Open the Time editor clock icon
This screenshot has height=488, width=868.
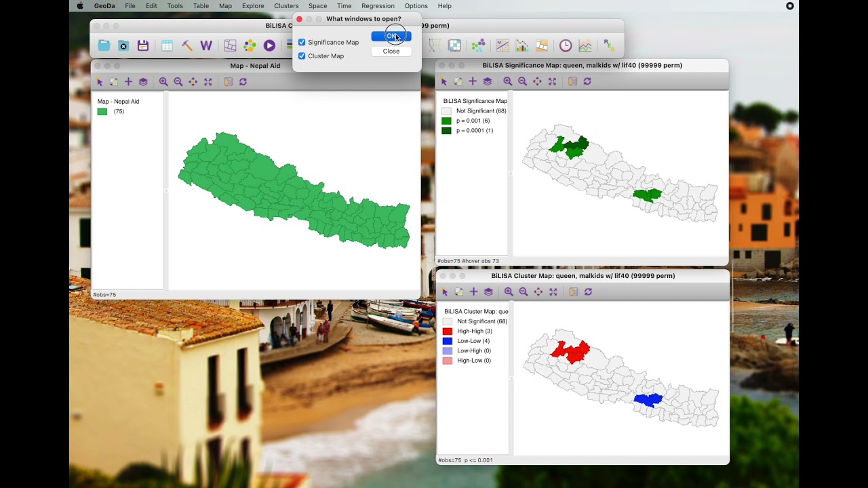pyautogui.click(x=566, y=45)
